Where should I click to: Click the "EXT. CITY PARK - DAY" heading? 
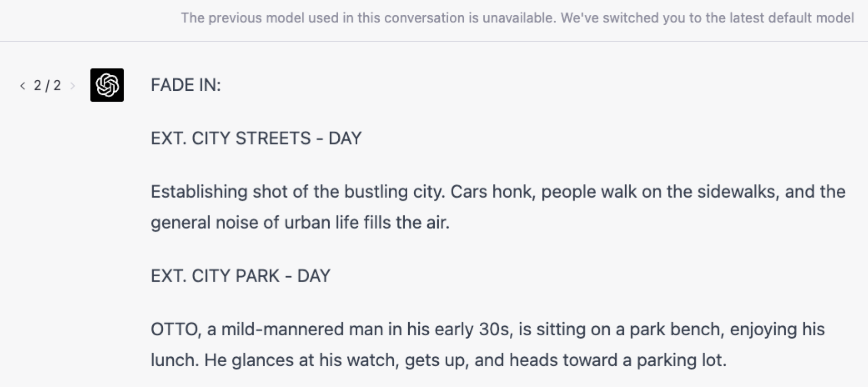(x=241, y=276)
